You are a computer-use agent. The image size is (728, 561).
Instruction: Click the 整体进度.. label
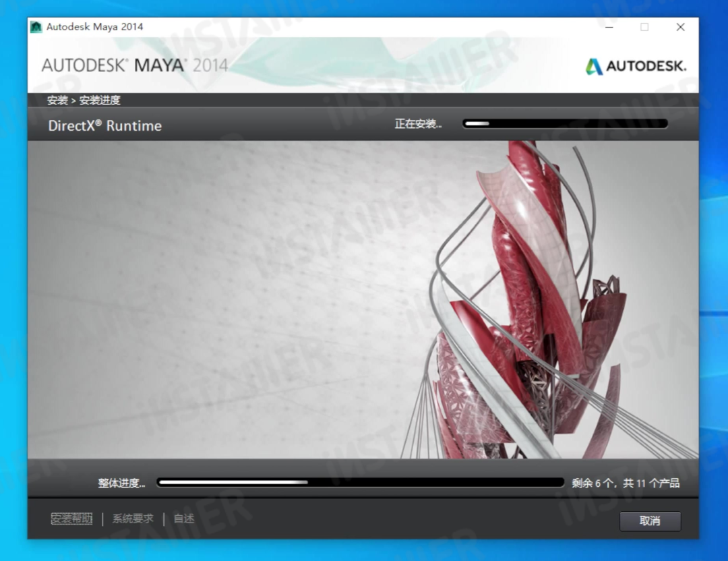[121, 483]
